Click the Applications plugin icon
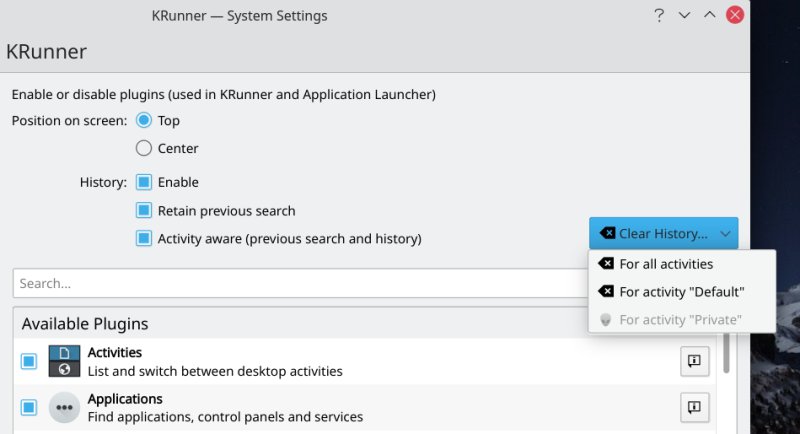The width and height of the screenshot is (800, 434). [64, 408]
